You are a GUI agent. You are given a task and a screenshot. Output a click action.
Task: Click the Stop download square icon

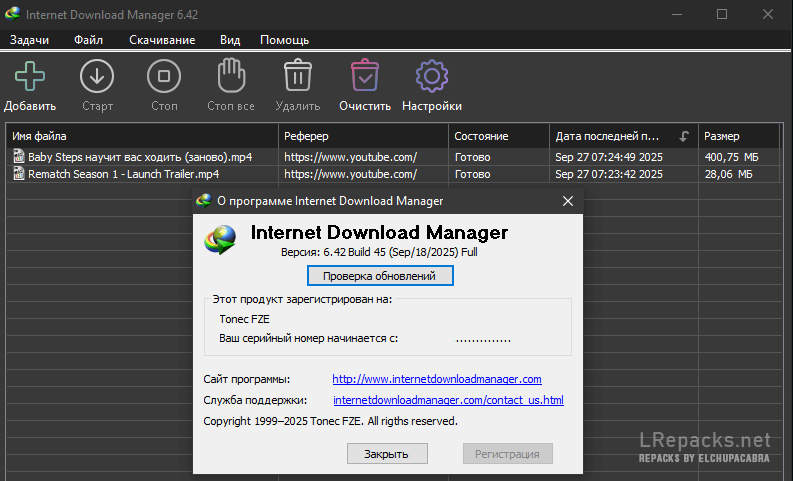click(x=163, y=76)
